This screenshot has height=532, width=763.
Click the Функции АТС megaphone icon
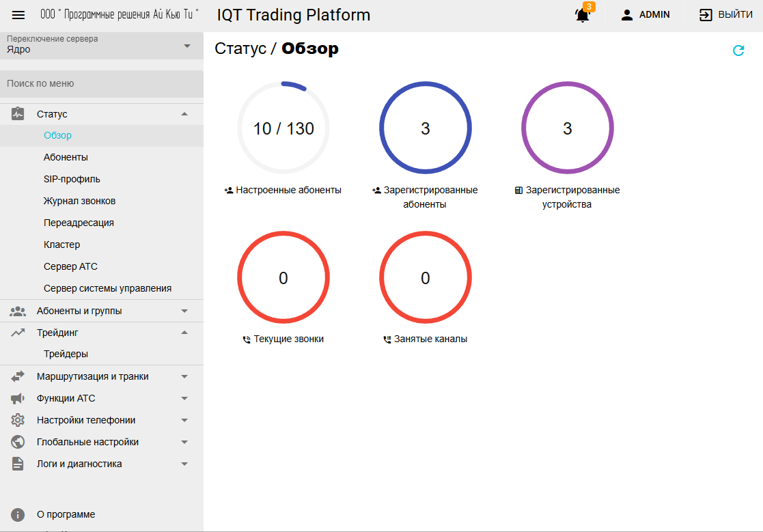pos(18,398)
